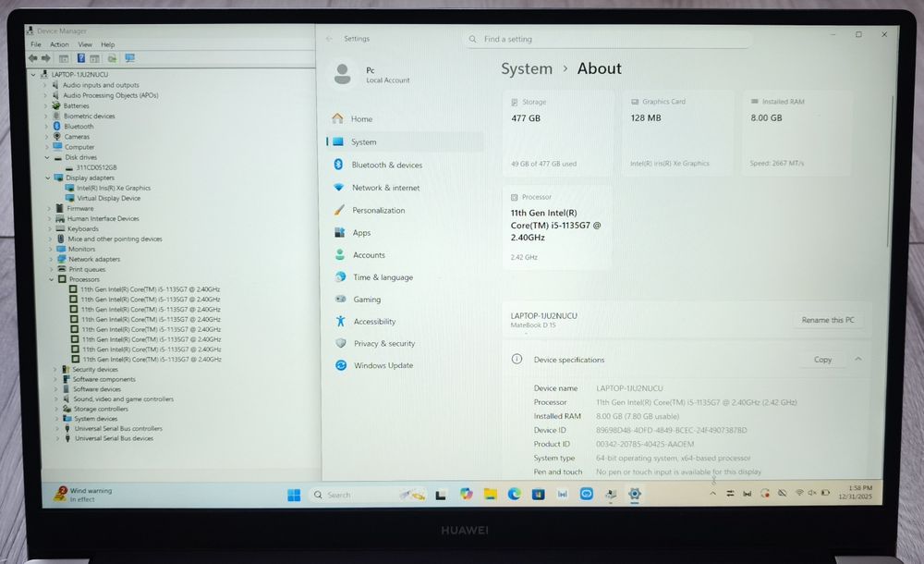Expand Audio inputs and outputs
The width and height of the screenshot is (924, 564).
coord(44,85)
